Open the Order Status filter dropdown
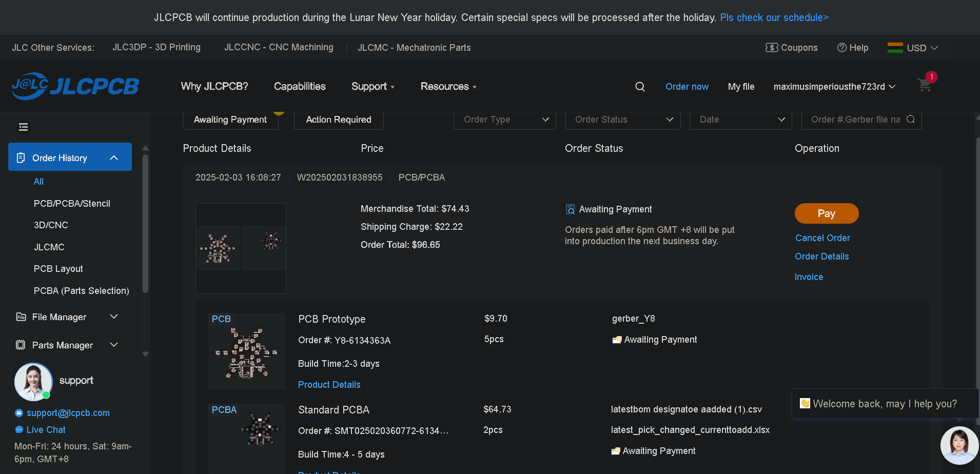Image resolution: width=980 pixels, height=474 pixels. pos(623,120)
